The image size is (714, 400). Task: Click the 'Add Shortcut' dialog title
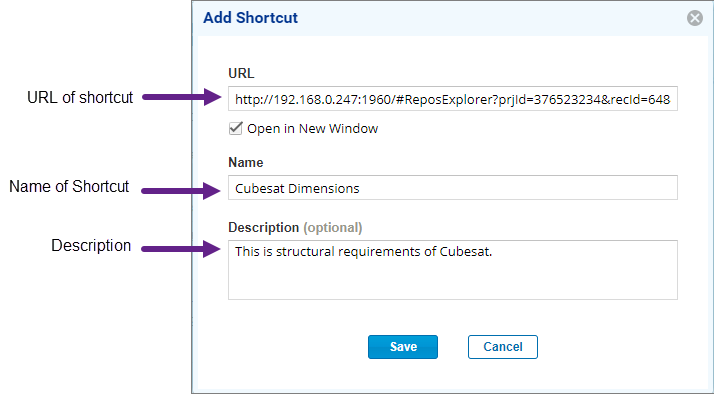250,18
